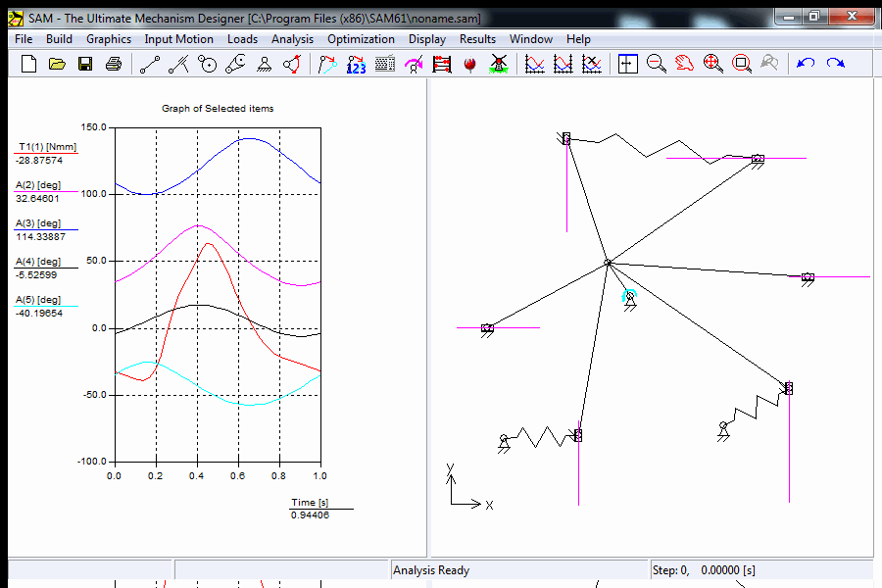Viewport: 882px width, 588px height.
Task: Select the Gear element tool
Action: 207,64
